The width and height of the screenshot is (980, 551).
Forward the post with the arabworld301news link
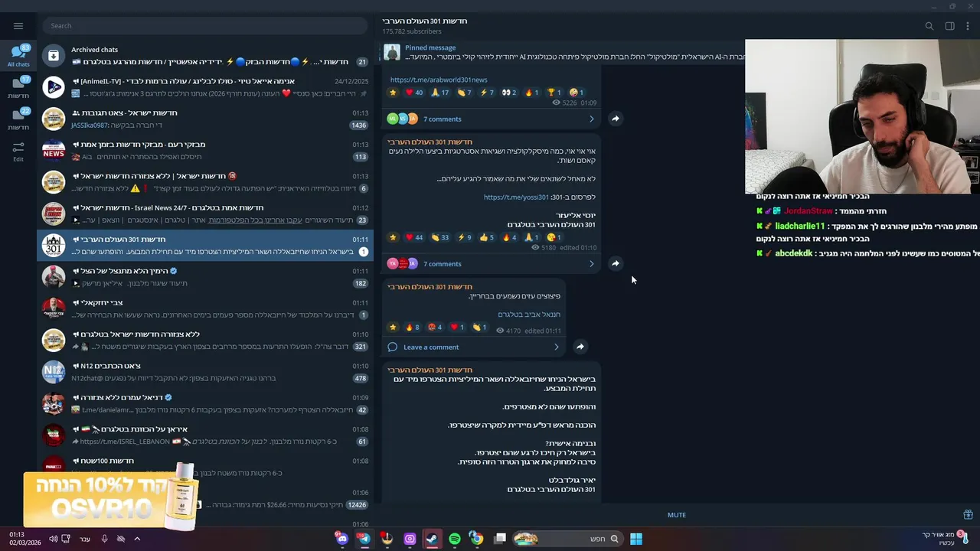tap(615, 119)
